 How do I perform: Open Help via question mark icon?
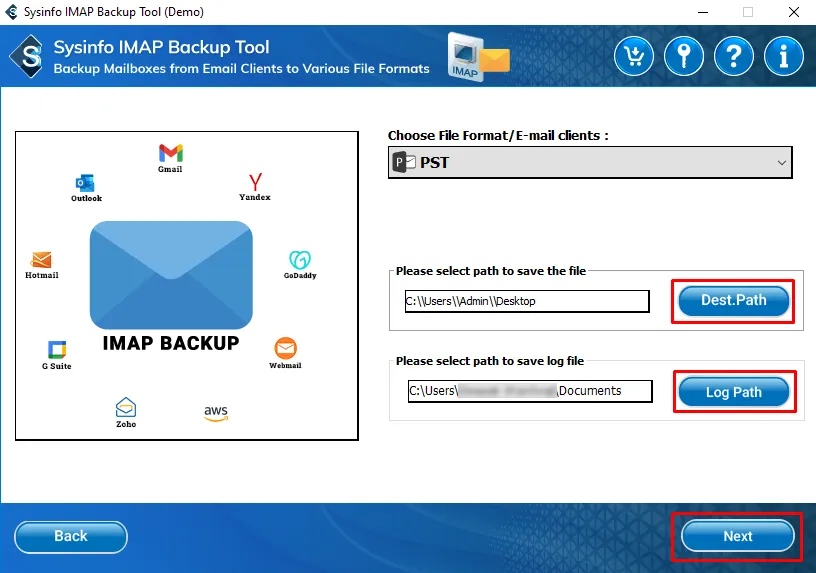733,56
